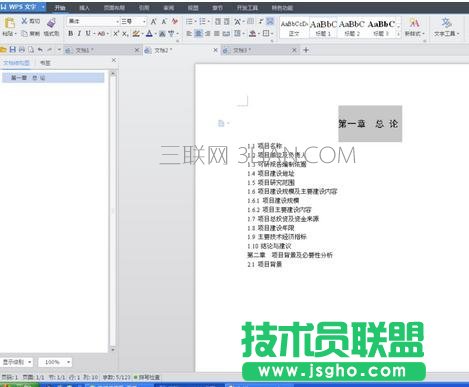Apply the Heading 1 style

pos(323,28)
